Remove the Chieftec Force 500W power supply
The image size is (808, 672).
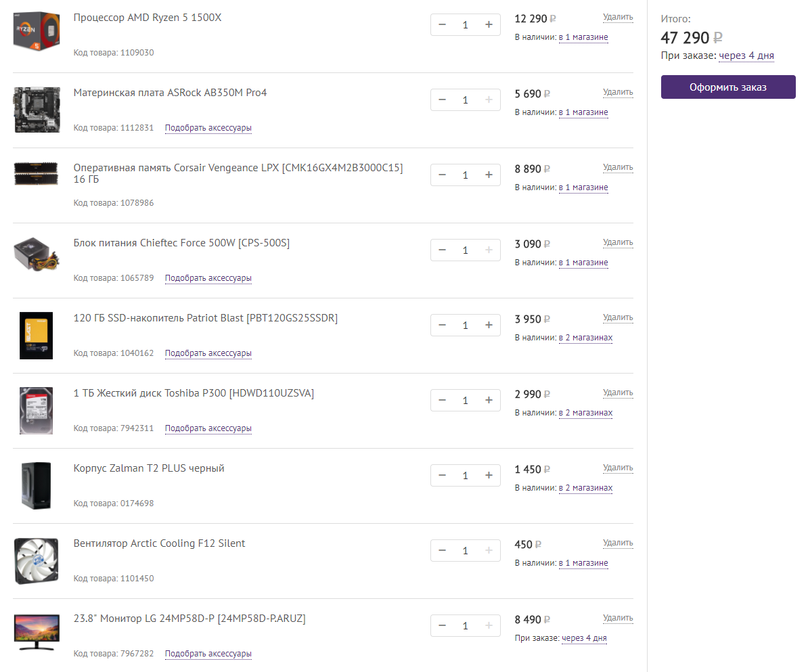pyautogui.click(x=618, y=242)
